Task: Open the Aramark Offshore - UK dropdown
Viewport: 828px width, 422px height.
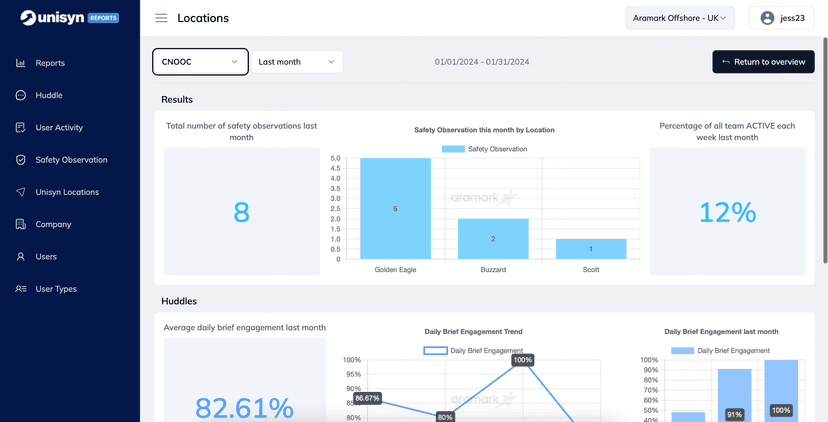Action: coord(680,18)
